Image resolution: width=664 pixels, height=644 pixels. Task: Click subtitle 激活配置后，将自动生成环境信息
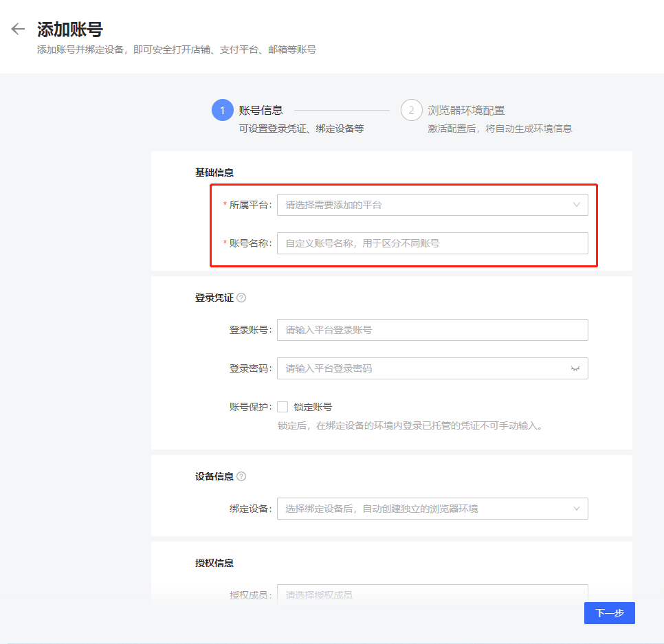tap(500, 129)
